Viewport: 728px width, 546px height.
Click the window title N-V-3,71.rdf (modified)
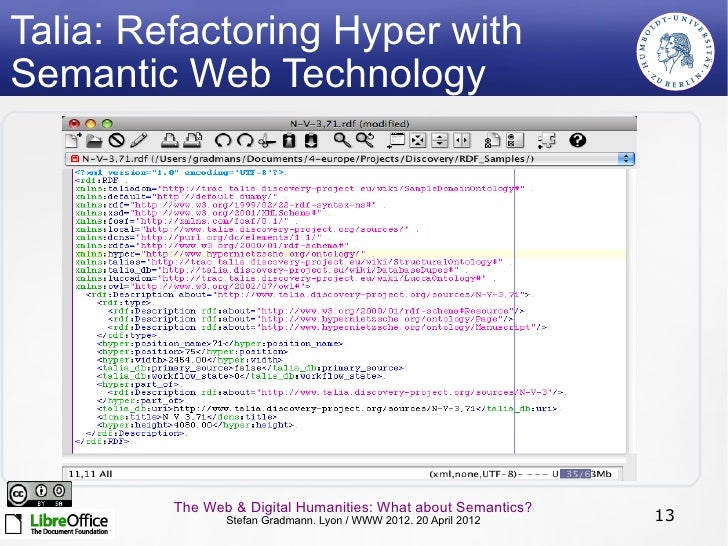(350, 124)
